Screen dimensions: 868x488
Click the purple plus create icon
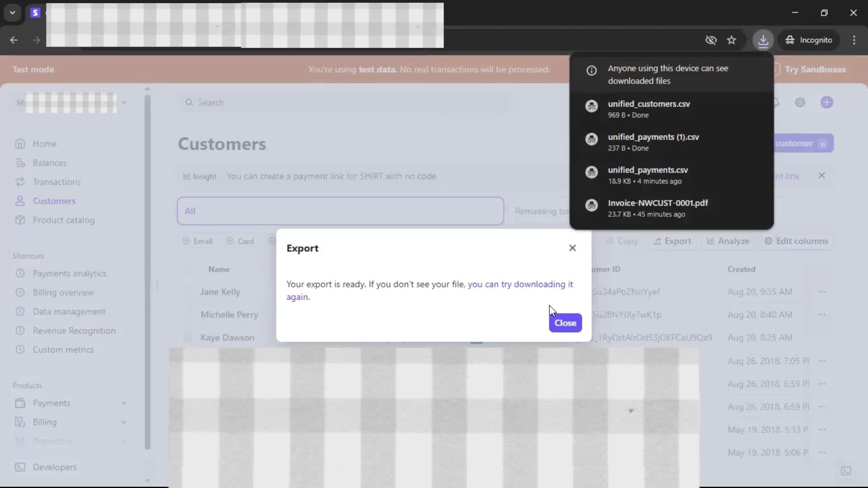[826, 103]
